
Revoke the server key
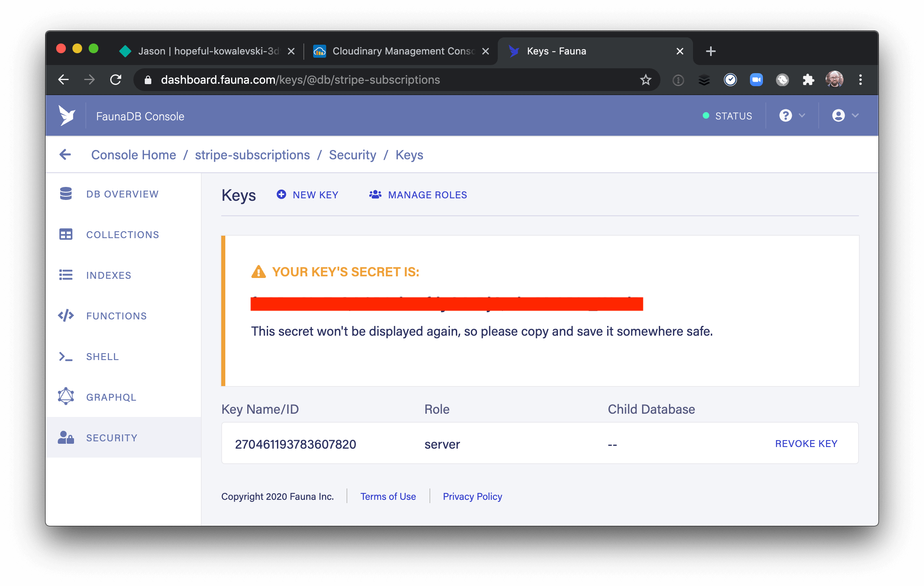[x=806, y=443]
